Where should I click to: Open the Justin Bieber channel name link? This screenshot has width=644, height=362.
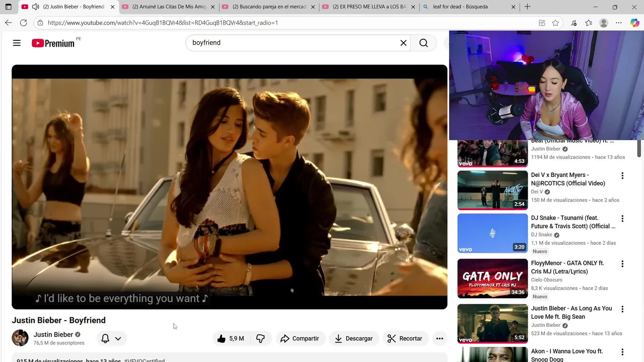[x=53, y=334]
